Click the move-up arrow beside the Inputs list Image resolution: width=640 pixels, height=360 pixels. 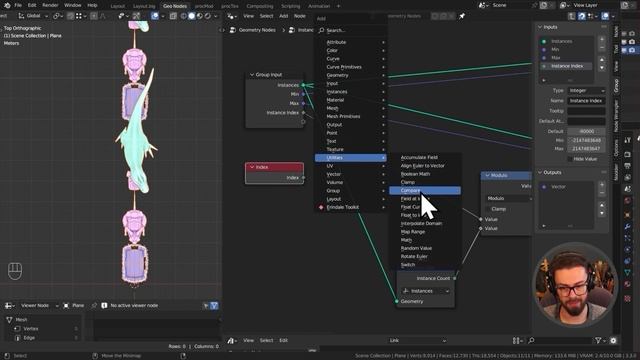click(602, 60)
